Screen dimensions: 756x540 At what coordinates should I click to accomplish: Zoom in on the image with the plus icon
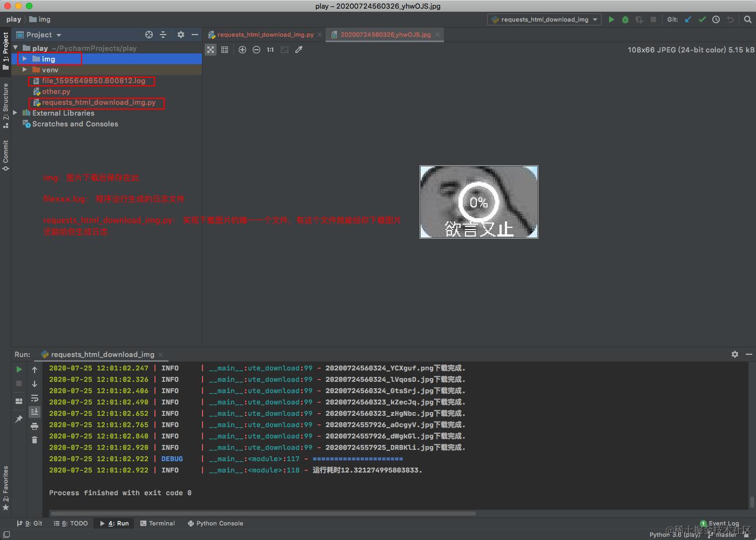(242, 49)
